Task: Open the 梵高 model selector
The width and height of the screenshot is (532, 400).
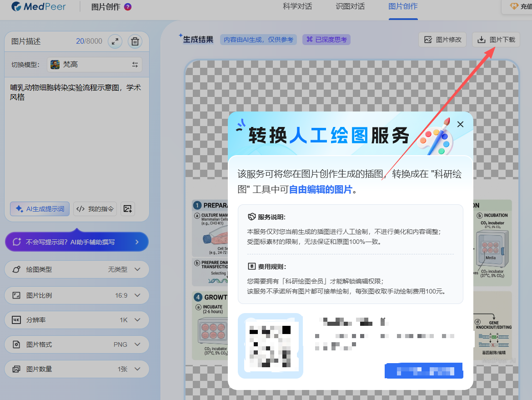Action: pyautogui.click(x=94, y=65)
